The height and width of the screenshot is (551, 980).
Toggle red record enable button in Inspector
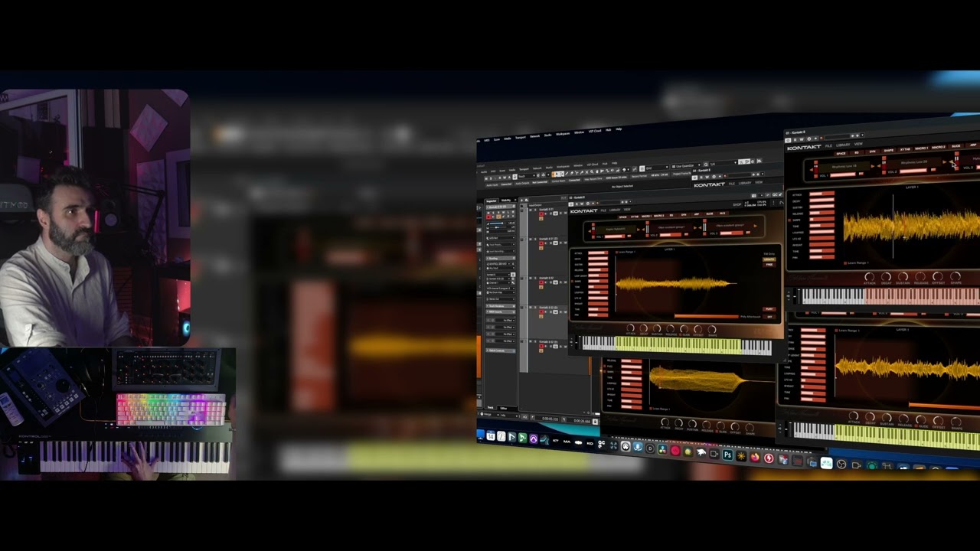pos(488,217)
